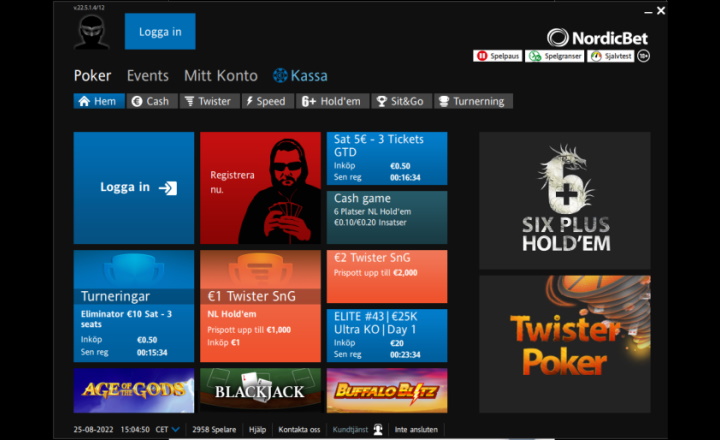Select the Hem tab
The image size is (720, 440).
click(99, 101)
